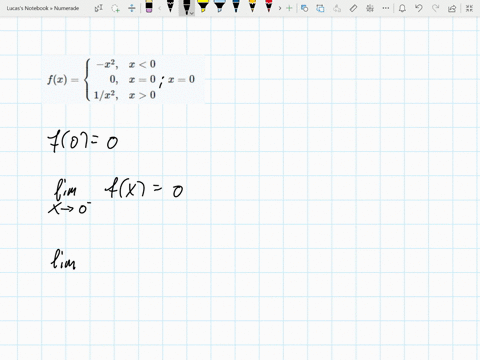The image size is (480, 360).
Task: Select the piecewise function f(x) image
Action: tap(123, 79)
